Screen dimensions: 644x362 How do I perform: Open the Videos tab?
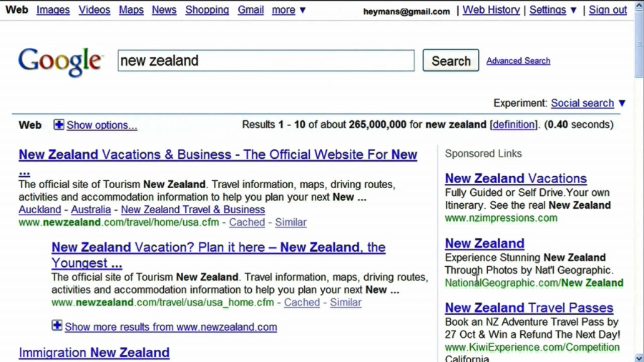94,10
